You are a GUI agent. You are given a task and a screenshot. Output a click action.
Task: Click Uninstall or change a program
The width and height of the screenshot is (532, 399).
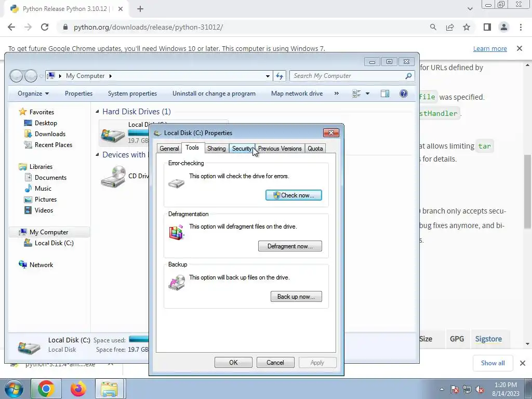[x=214, y=94]
